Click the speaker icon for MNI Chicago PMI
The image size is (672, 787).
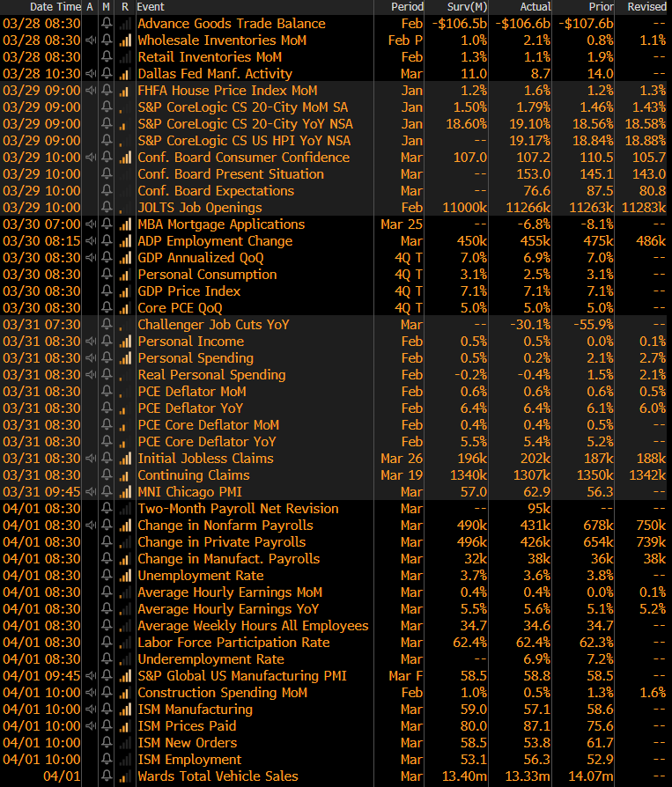click(x=91, y=492)
